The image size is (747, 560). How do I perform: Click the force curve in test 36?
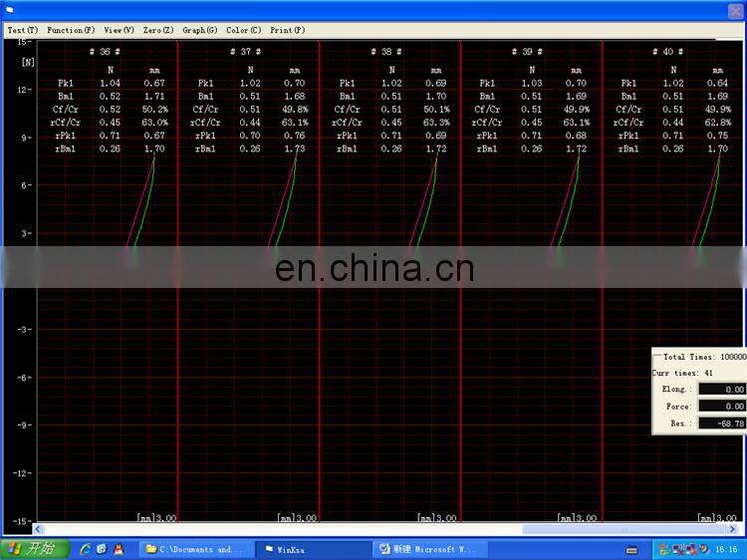(142, 200)
